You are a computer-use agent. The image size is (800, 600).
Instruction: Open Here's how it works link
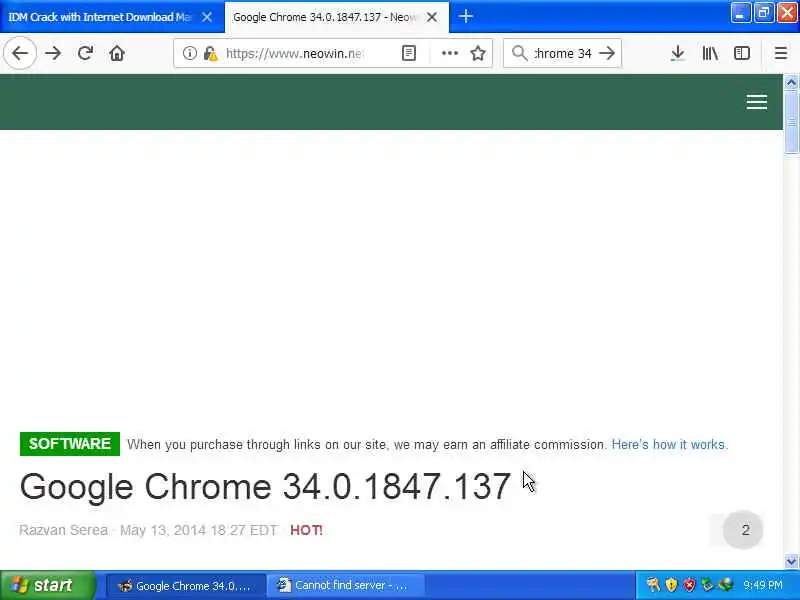tap(670, 444)
